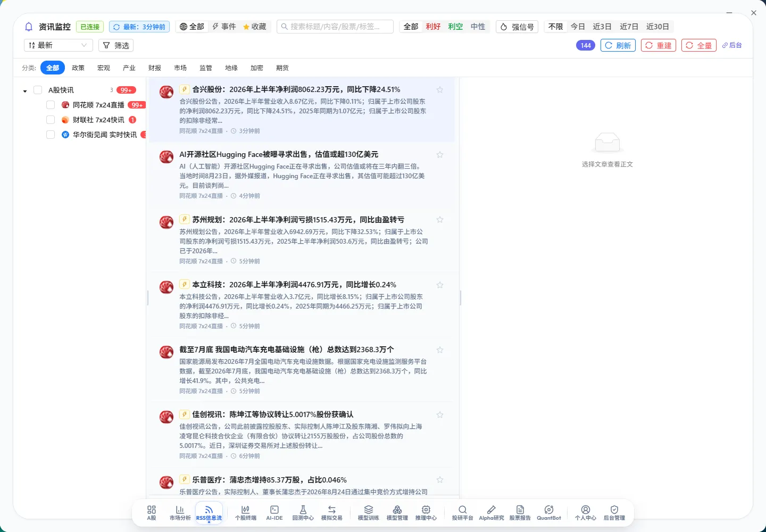Open 股票报告 document icon
The width and height of the screenshot is (766, 532).
click(520, 513)
